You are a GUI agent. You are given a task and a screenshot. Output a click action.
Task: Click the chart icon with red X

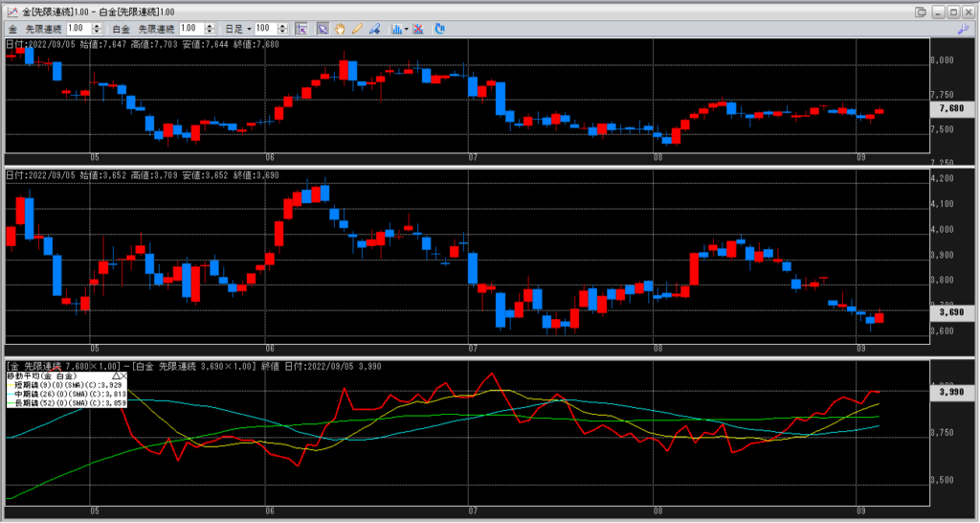point(420,29)
